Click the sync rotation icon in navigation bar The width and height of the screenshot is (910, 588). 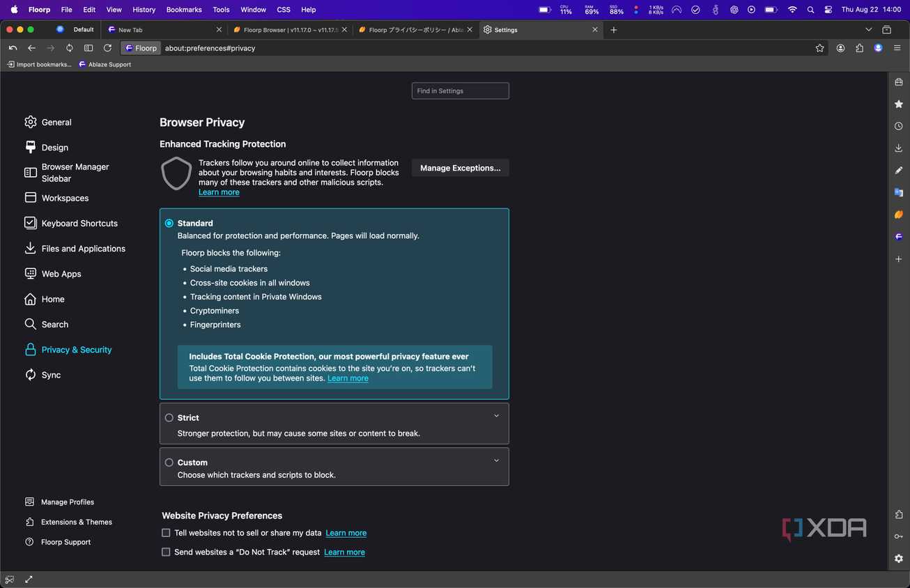tap(70, 48)
